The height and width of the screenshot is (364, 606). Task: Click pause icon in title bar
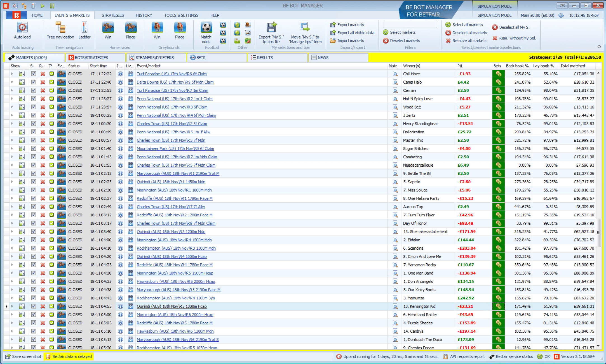[x=52, y=6]
